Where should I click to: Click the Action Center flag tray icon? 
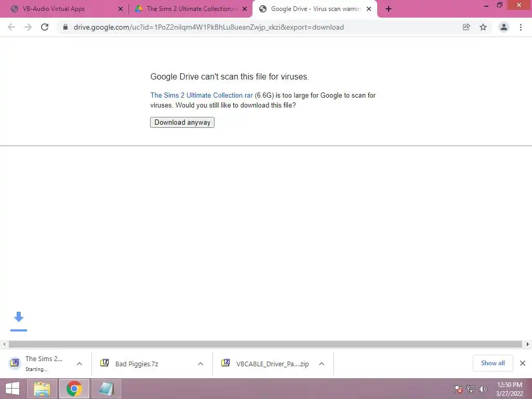pyautogui.click(x=458, y=389)
